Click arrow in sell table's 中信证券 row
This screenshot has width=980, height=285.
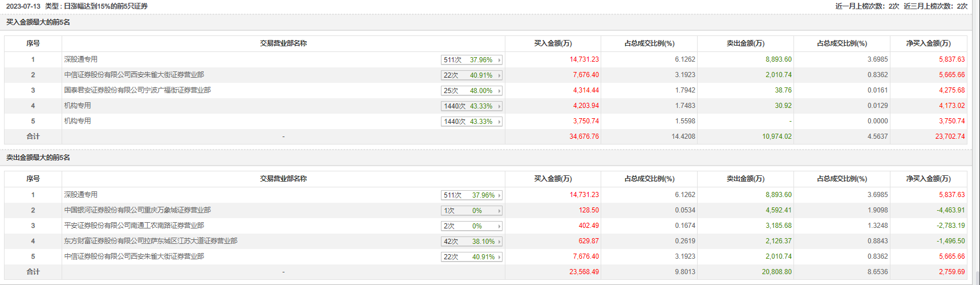point(499,257)
